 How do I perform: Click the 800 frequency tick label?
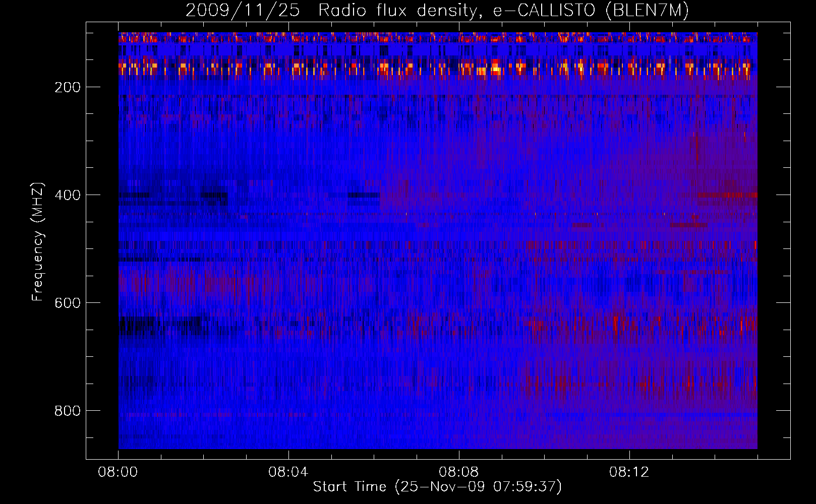[x=67, y=411]
